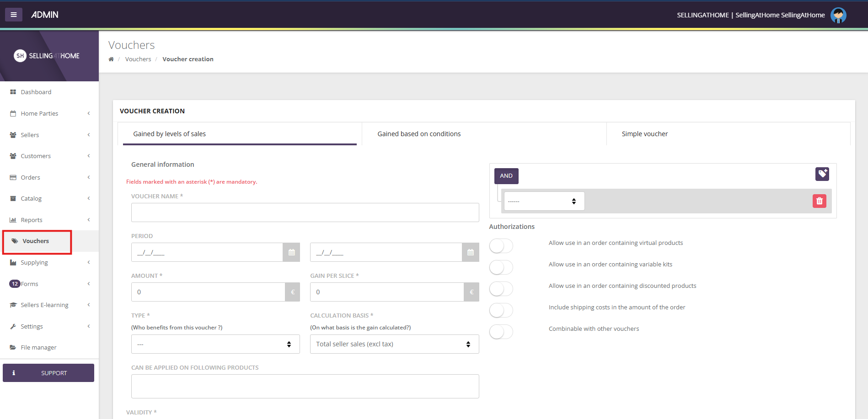Click the AND condition operator button
The image size is (868, 419).
coord(506,176)
